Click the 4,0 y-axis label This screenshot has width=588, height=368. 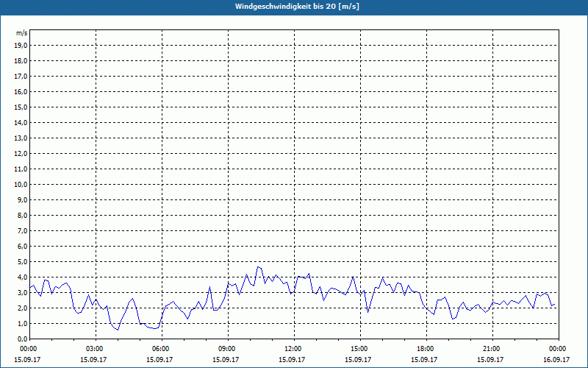pyautogui.click(x=22, y=277)
